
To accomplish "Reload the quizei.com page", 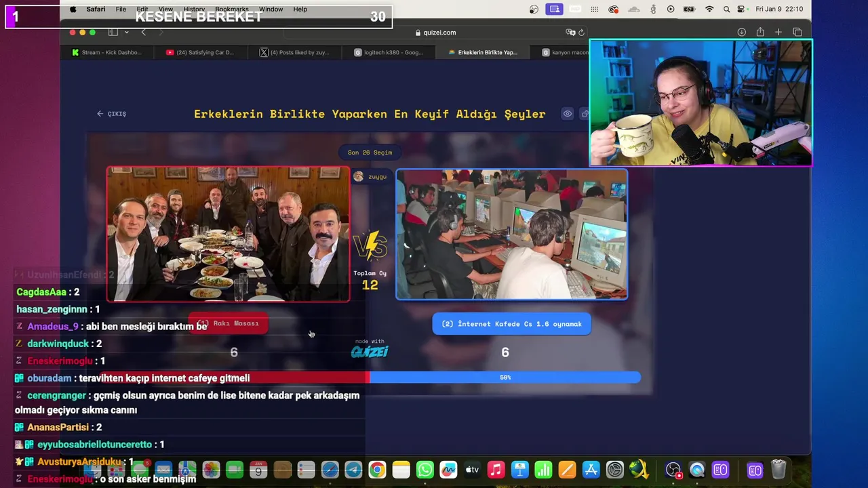I will tap(581, 33).
